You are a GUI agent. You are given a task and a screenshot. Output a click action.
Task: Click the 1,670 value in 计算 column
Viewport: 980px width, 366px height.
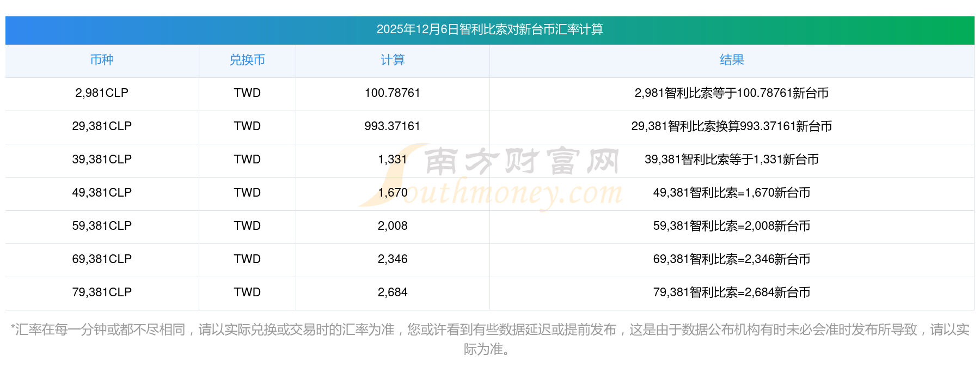click(x=393, y=193)
